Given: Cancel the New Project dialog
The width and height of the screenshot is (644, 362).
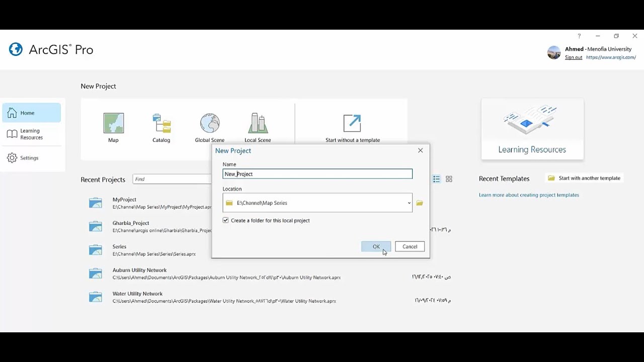Looking at the screenshot, I should point(410,246).
